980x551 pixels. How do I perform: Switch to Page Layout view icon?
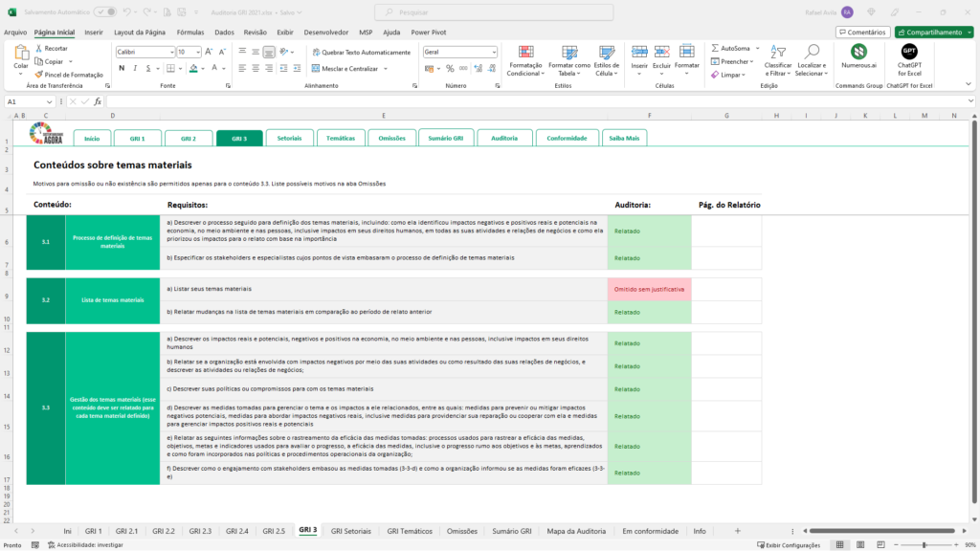(x=860, y=544)
